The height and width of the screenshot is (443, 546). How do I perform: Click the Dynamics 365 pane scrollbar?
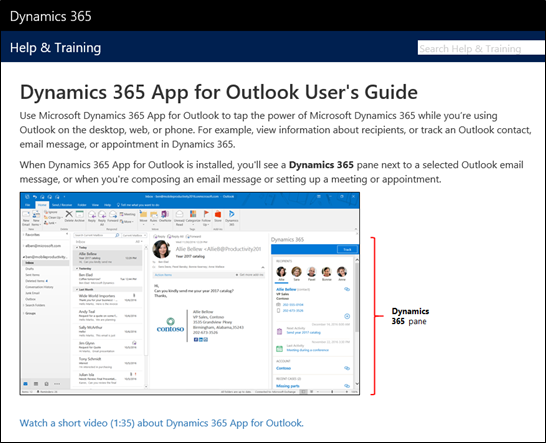357,298
